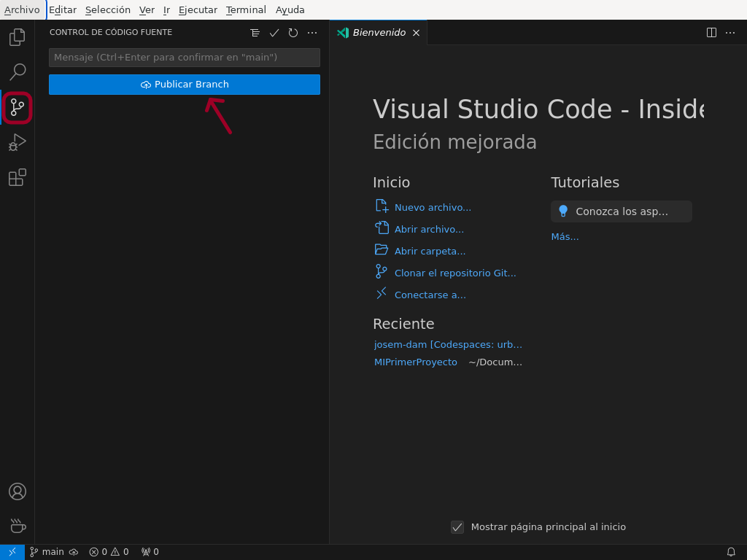Open remote window indicator in status bar

click(12, 552)
